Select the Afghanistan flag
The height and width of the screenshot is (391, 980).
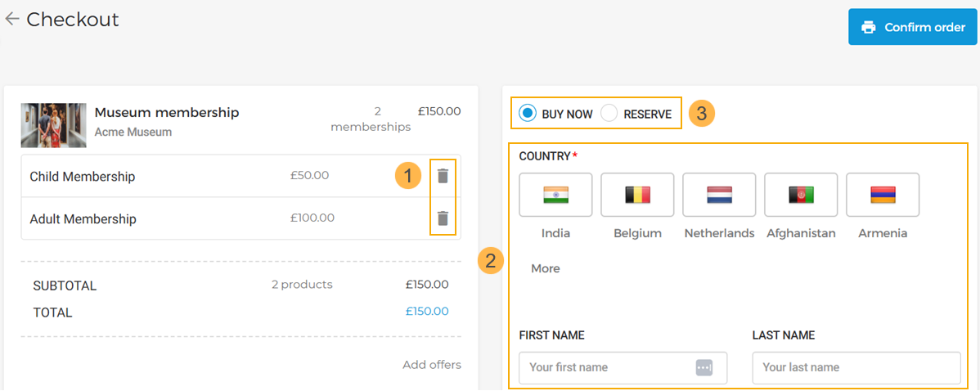[801, 195]
